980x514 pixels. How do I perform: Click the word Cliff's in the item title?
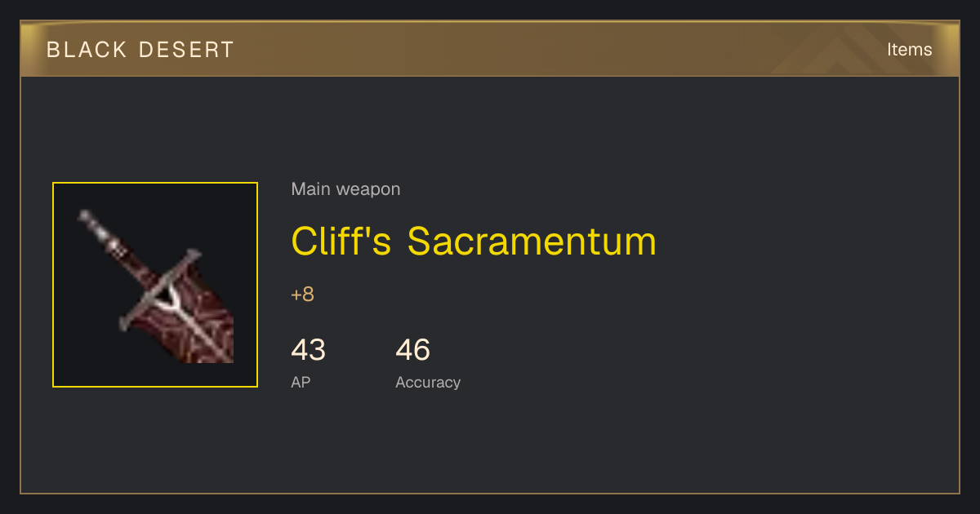(341, 241)
